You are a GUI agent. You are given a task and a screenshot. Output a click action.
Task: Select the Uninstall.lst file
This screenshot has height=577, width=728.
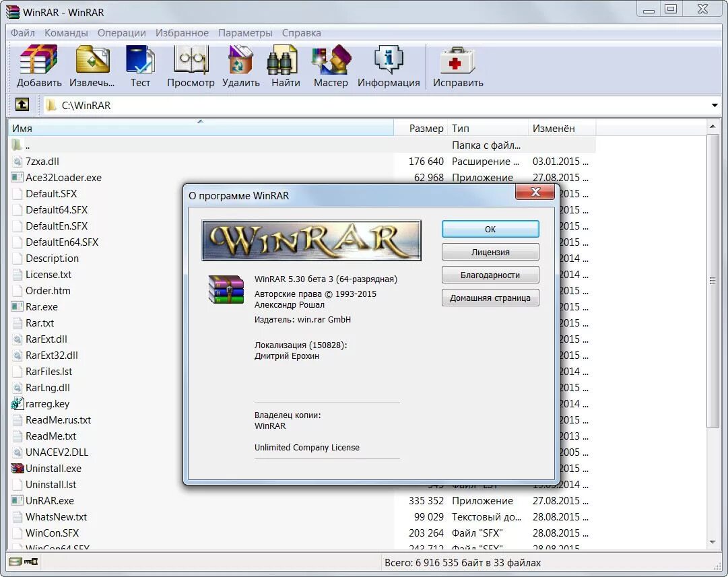coord(51,484)
